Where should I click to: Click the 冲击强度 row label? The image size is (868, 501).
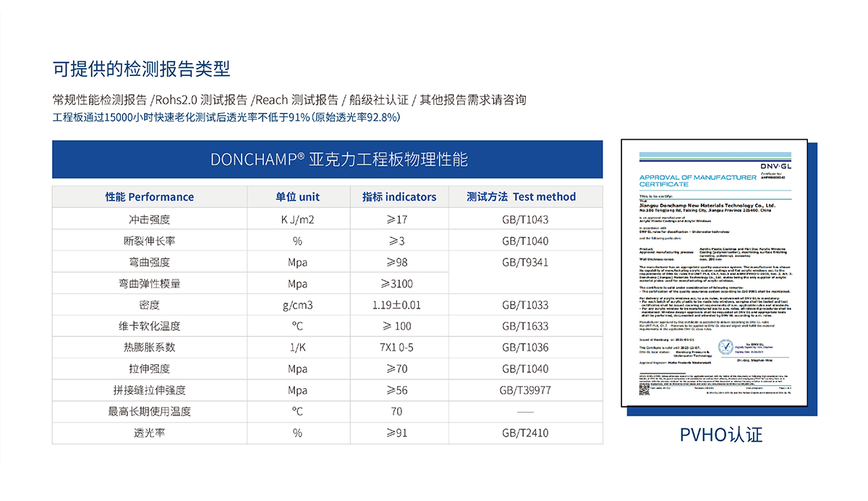(x=150, y=219)
